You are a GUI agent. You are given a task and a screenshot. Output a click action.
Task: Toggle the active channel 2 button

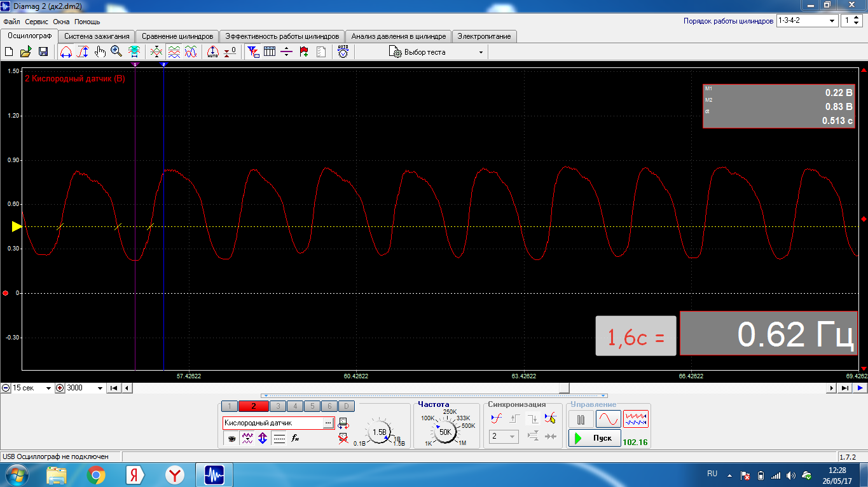tap(253, 406)
